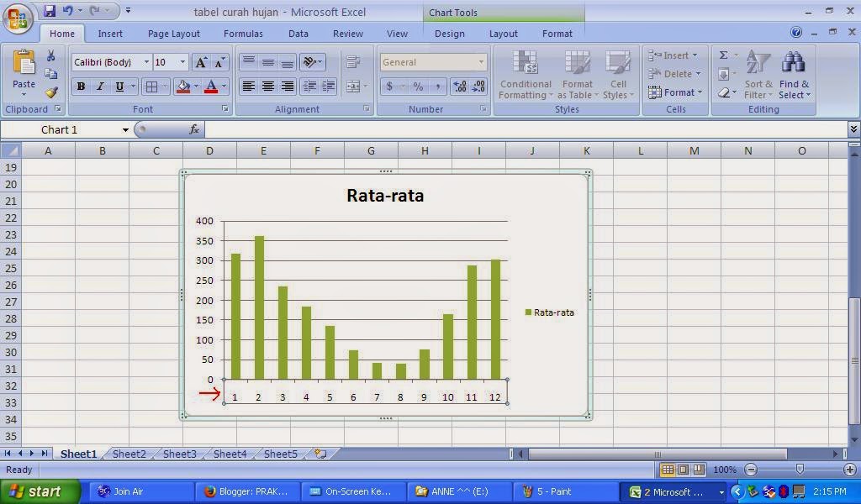The width and height of the screenshot is (861, 504).
Task: Open the Name Box dropdown arrow
Action: pyautogui.click(x=125, y=130)
